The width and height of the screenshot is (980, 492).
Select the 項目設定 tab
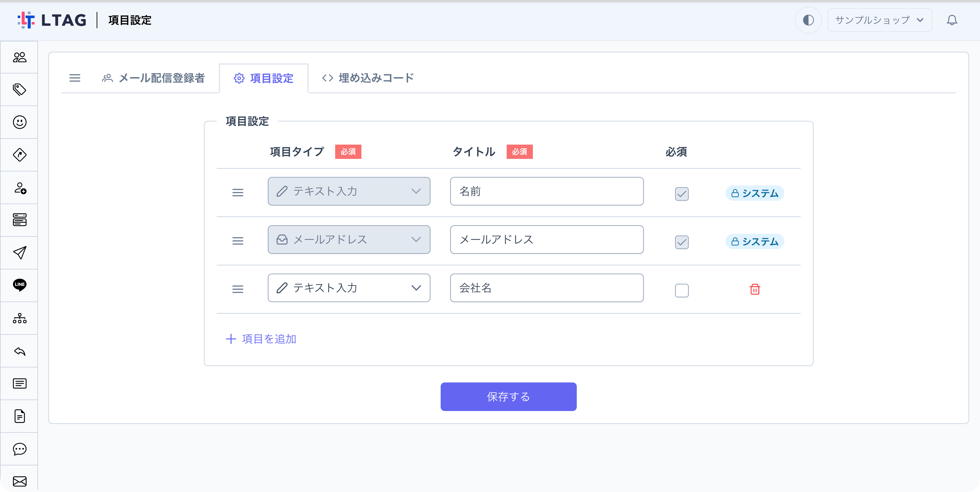[x=264, y=78]
